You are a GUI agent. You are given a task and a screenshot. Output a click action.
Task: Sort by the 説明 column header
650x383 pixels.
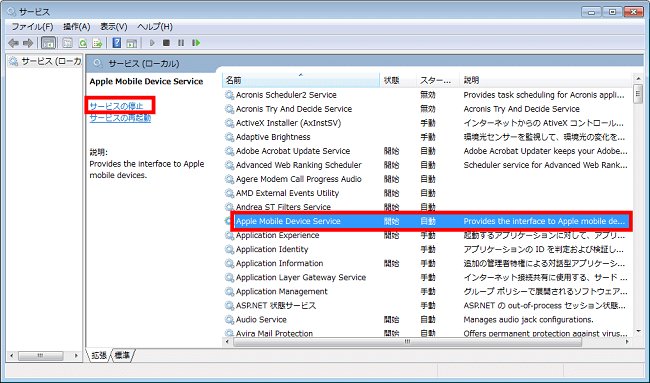coord(545,80)
